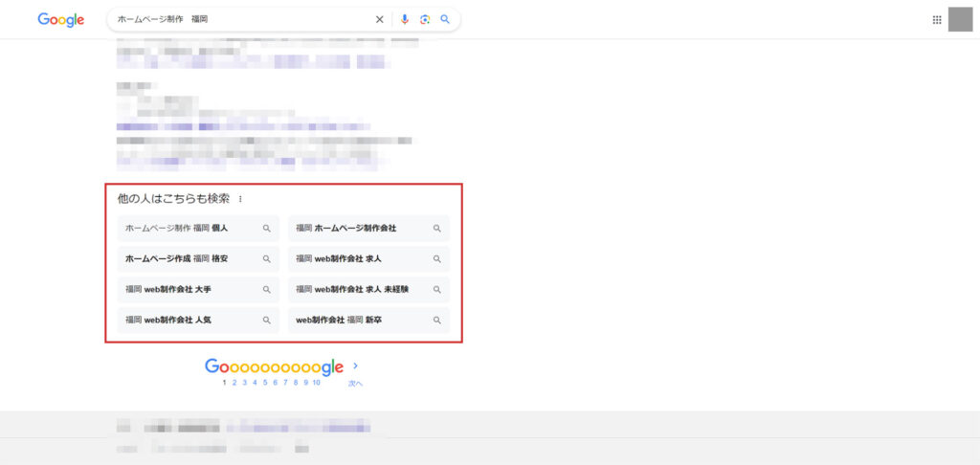Screen dimensions: 980x465
Task: Click 次へ to go to next page
Action: click(x=355, y=381)
